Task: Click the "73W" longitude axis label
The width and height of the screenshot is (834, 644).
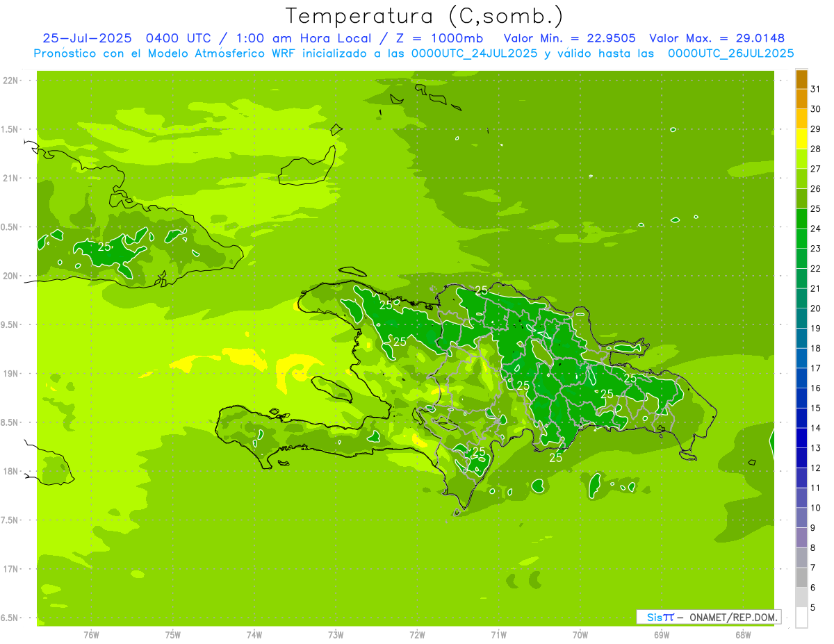Action: (336, 635)
